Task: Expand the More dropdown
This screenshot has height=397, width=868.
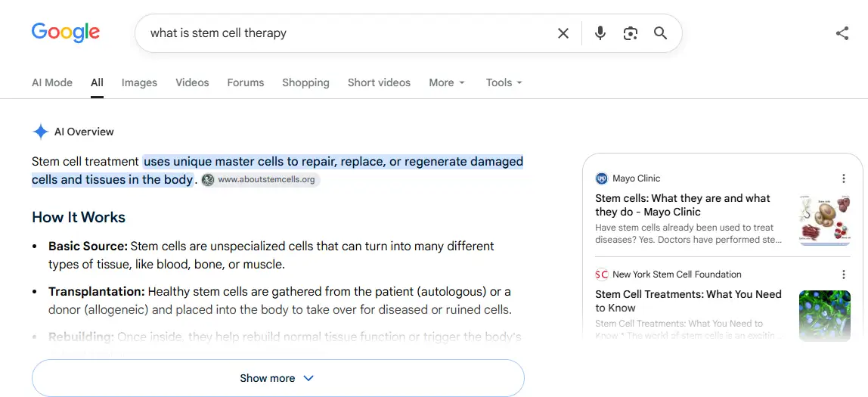Action: coord(447,82)
